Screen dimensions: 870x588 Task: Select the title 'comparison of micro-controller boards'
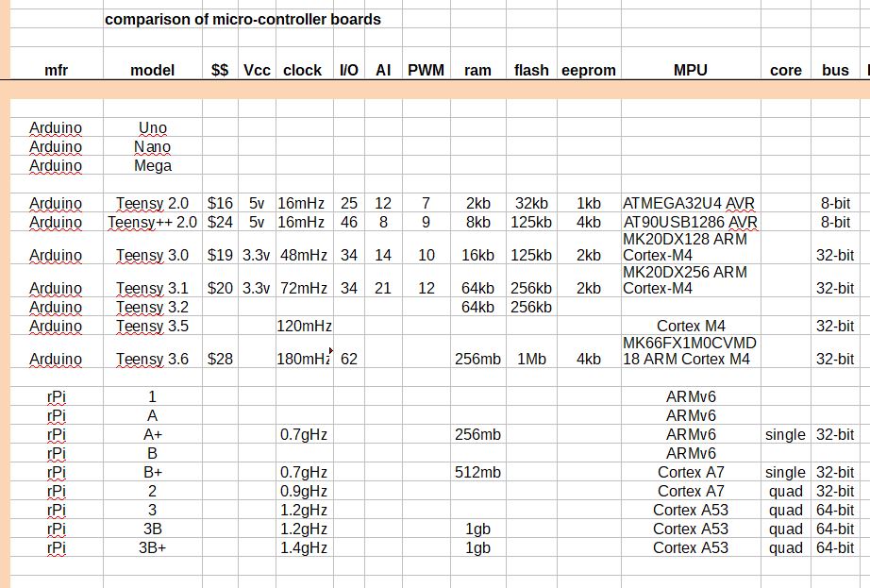[x=243, y=20]
